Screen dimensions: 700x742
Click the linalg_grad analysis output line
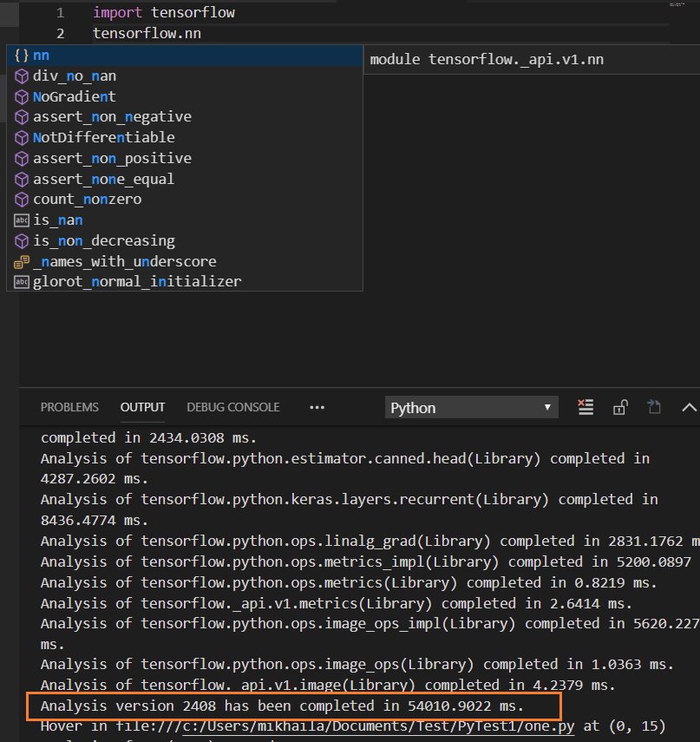(x=370, y=541)
